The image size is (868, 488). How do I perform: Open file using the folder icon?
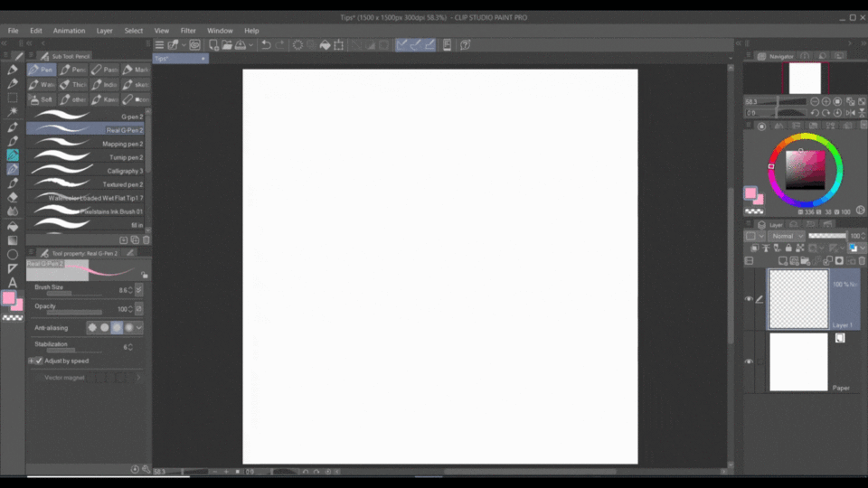[227, 44]
